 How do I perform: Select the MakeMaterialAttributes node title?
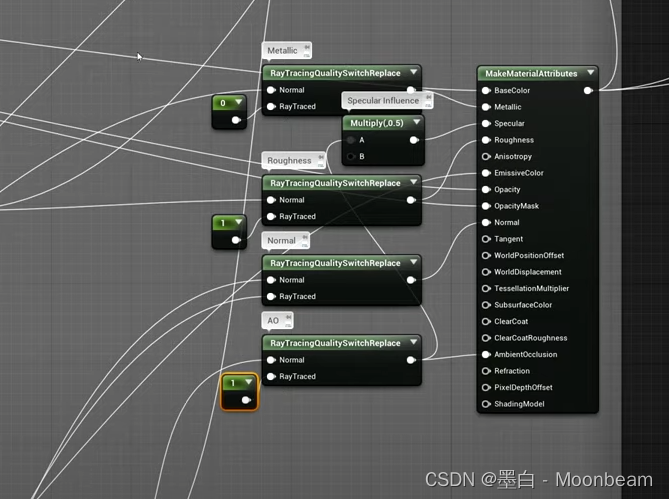tap(531, 73)
